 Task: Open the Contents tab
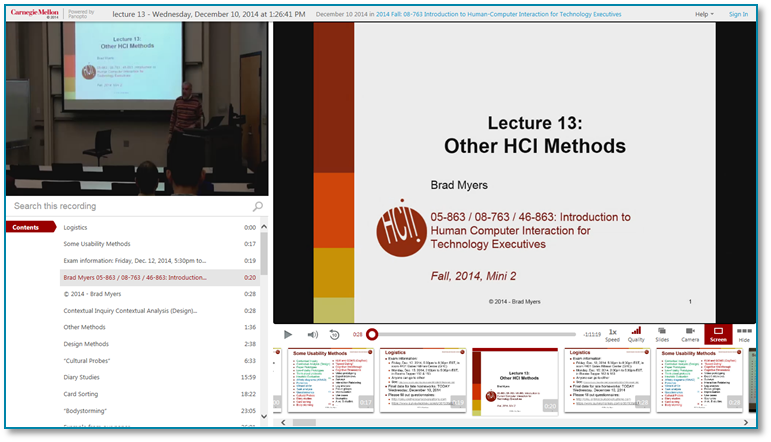(x=30, y=227)
